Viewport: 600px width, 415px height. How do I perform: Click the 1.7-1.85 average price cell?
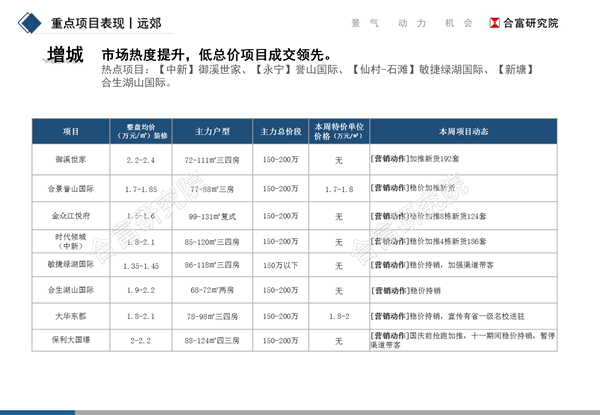click(x=141, y=189)
